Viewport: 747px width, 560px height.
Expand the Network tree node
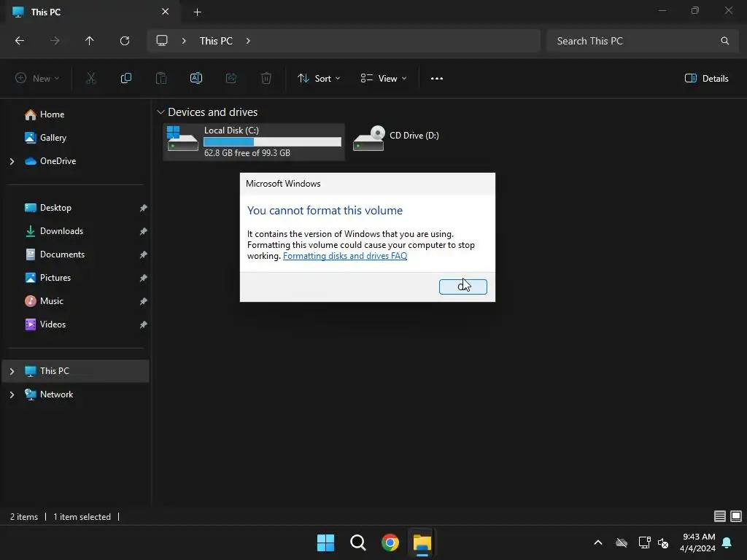point(12,394)
